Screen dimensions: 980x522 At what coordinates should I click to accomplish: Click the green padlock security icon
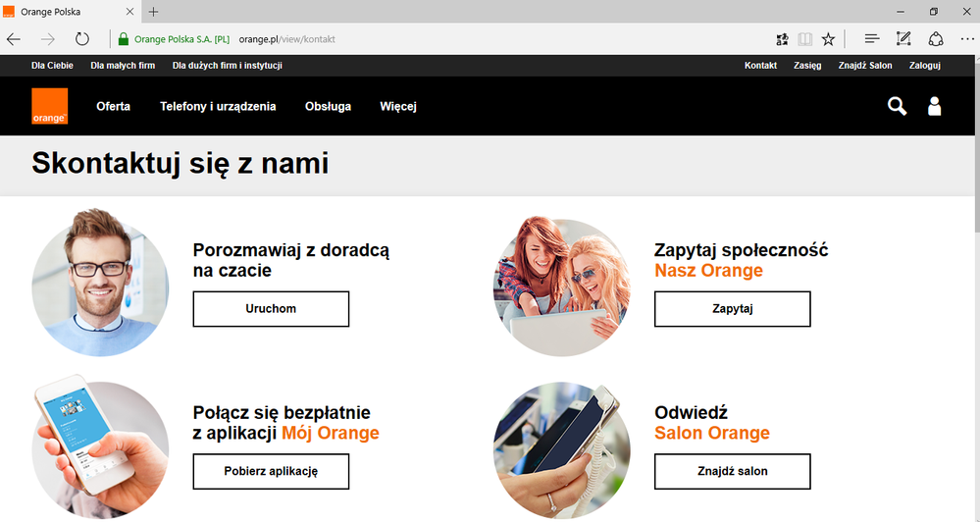coord(124,39)
